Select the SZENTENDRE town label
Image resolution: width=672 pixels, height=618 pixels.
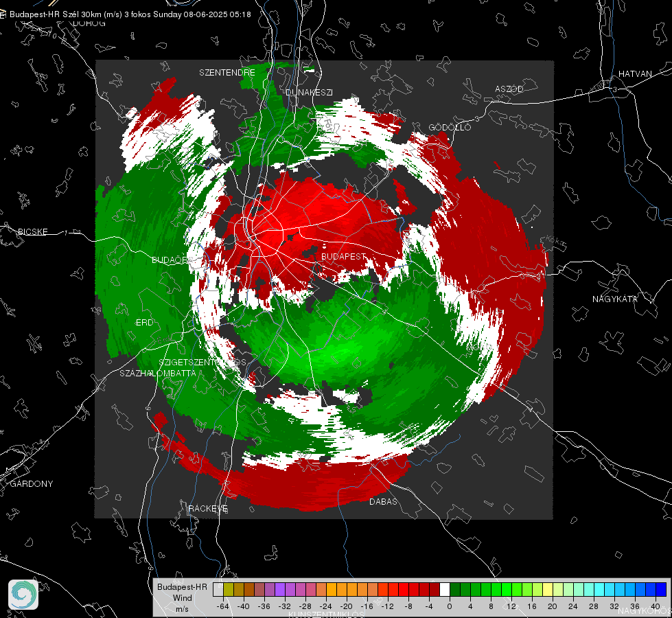pyautogui.click(x=227, y=73)
